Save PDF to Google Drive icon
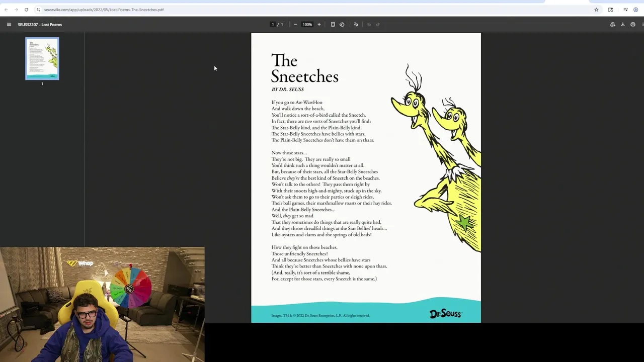 612,25
